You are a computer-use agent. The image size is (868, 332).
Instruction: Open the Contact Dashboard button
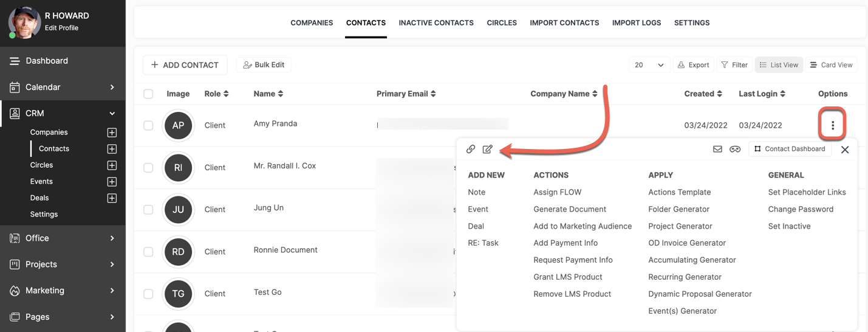coord(790,149)
